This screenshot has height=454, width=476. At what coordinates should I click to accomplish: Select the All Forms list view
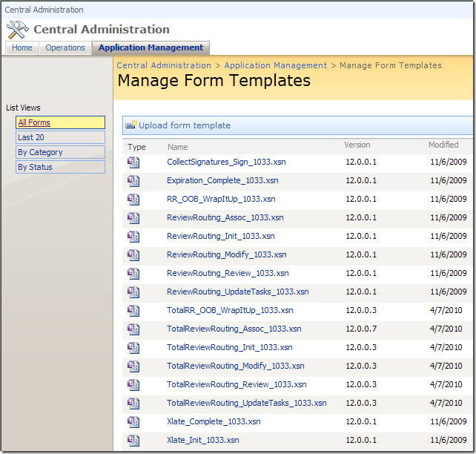point(34,123)
